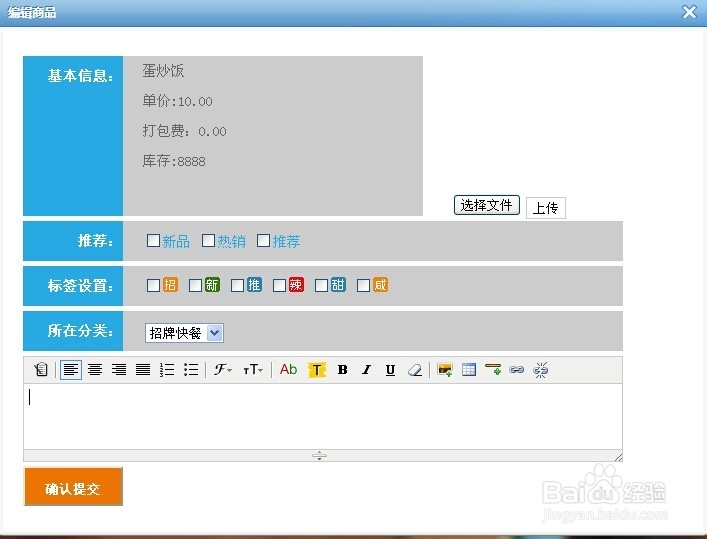The width and height of the screenshot is (707, 539).
Task: Insert a numbered list
Action: coord(167,369)
